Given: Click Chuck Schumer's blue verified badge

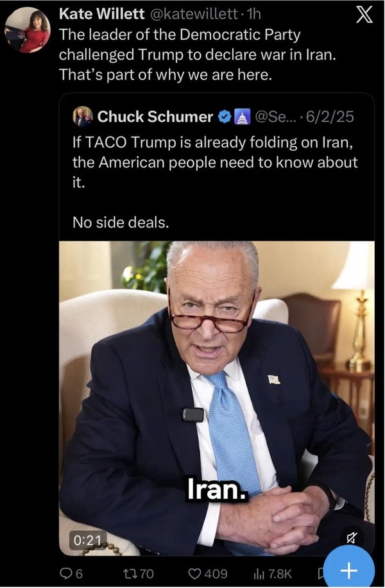Looking at the screenshot, I should 225,117.
